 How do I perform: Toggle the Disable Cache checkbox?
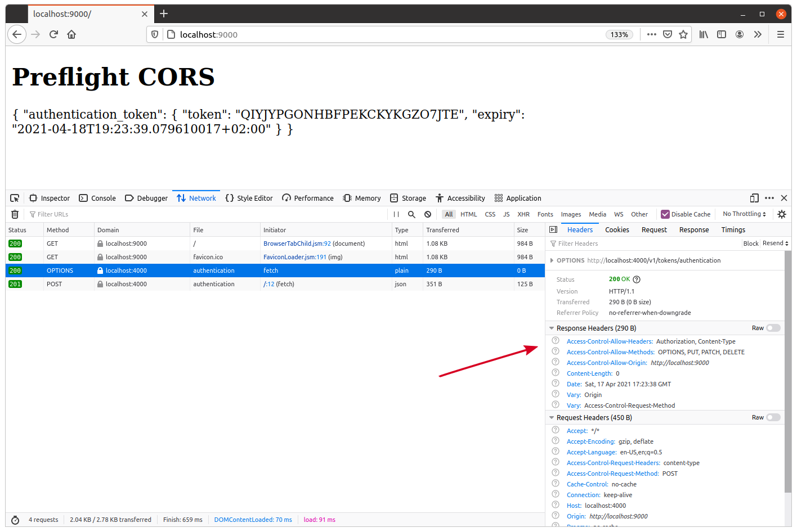pyautogui.click(x=665, y=214)
